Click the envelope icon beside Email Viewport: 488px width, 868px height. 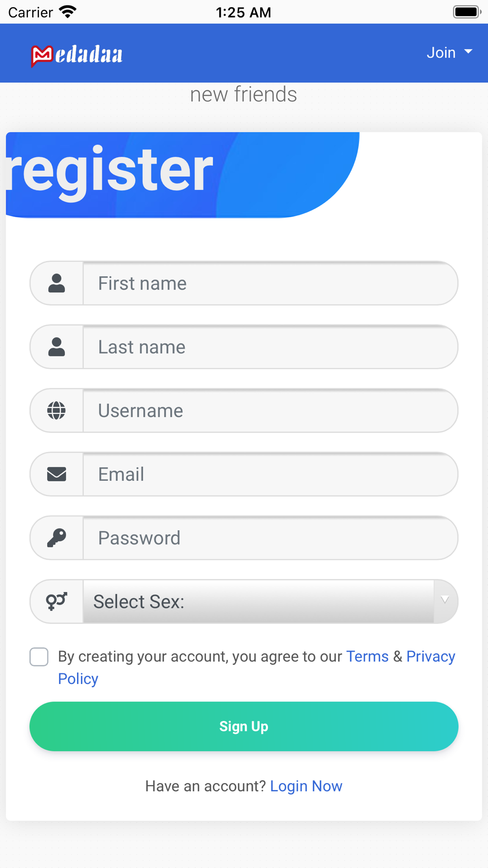[57, 474]
